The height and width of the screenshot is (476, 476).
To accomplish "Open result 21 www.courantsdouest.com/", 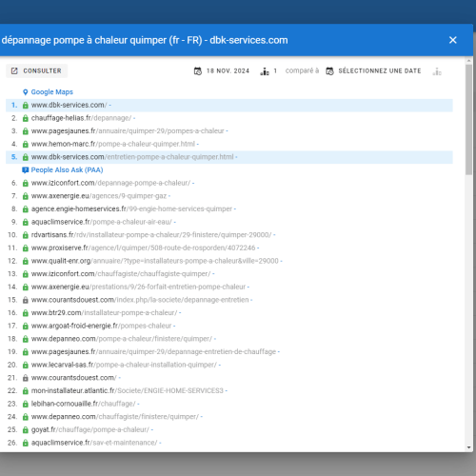I will point(74,378).
